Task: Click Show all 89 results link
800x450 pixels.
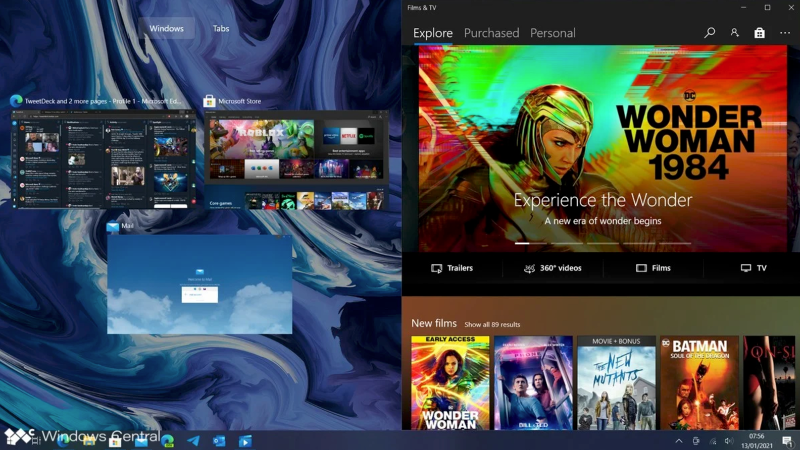Action: [x=492, y=324]
